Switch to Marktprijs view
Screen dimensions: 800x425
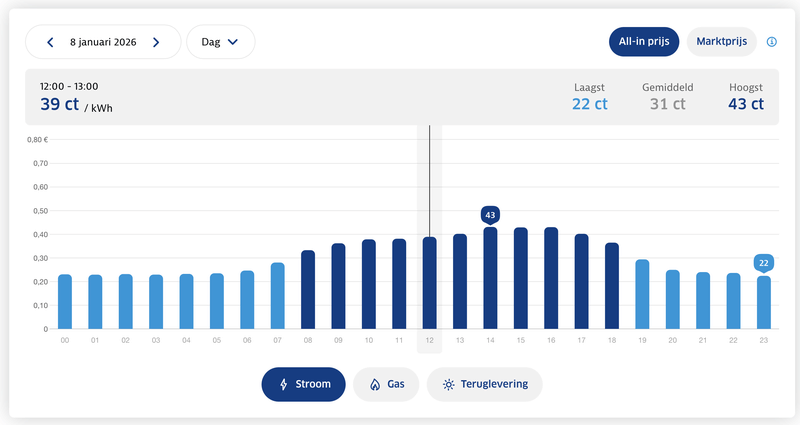tap(721, 42)
